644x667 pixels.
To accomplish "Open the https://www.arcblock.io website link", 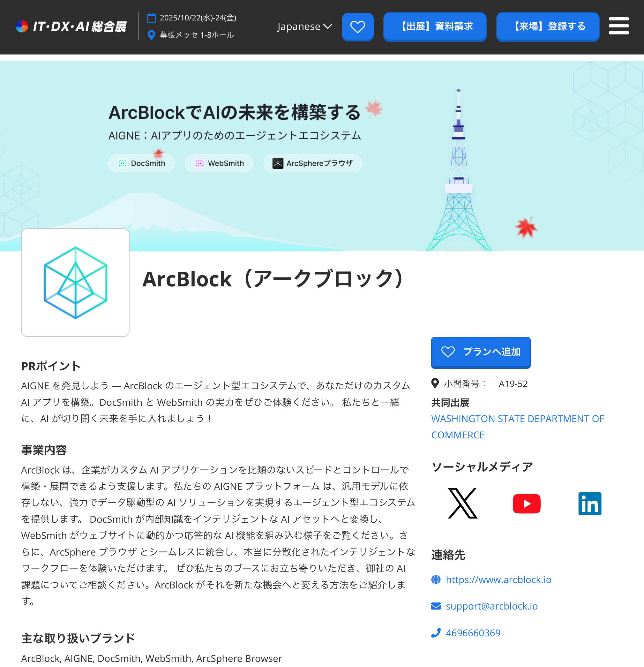I will click(498, 580).
